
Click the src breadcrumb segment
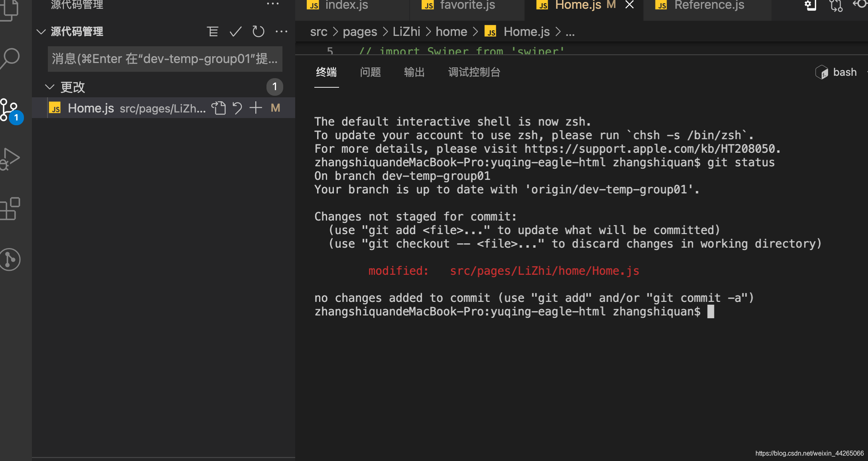click(319, 32)
